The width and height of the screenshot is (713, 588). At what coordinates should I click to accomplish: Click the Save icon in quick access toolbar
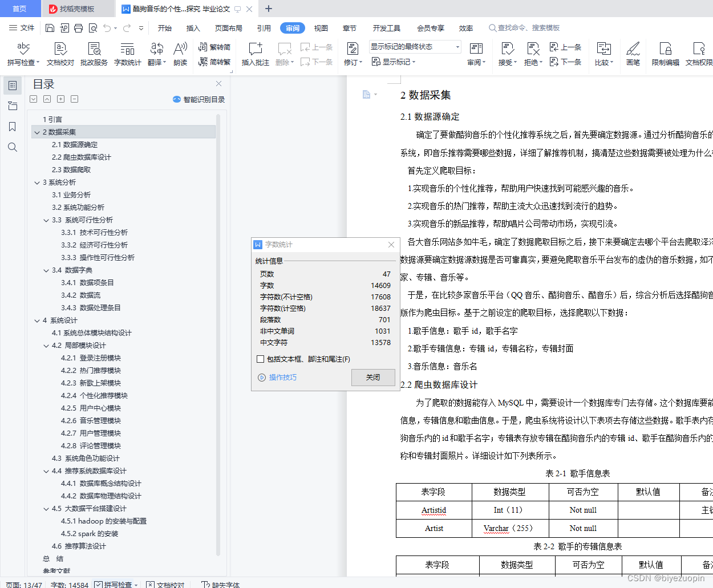(x=50, y=28)
